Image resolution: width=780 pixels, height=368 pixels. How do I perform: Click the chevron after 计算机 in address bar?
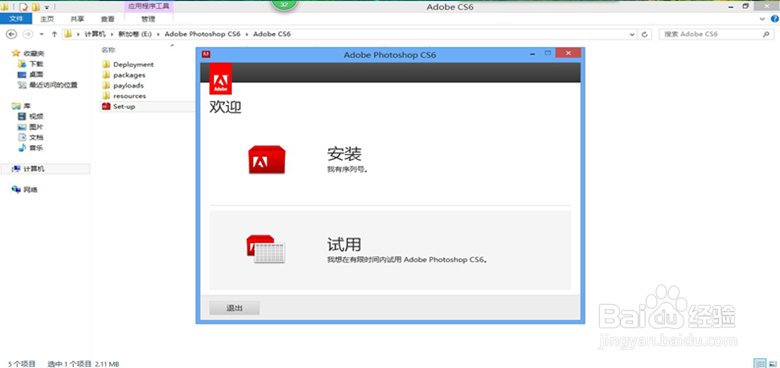[x=112, y=34]
